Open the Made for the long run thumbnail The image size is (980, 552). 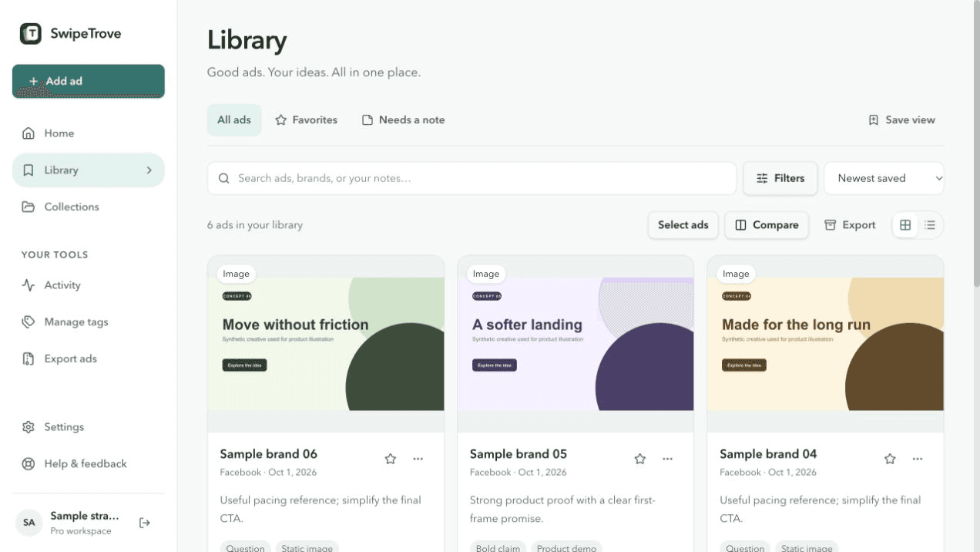825,344
